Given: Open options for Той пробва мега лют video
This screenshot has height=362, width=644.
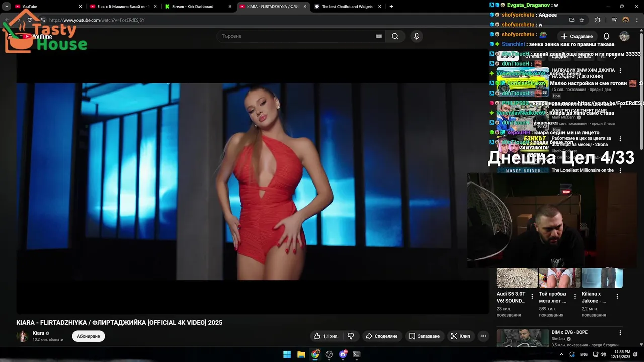Looking at the screenshot, I should pyautogui.click(x=575, y=296).
